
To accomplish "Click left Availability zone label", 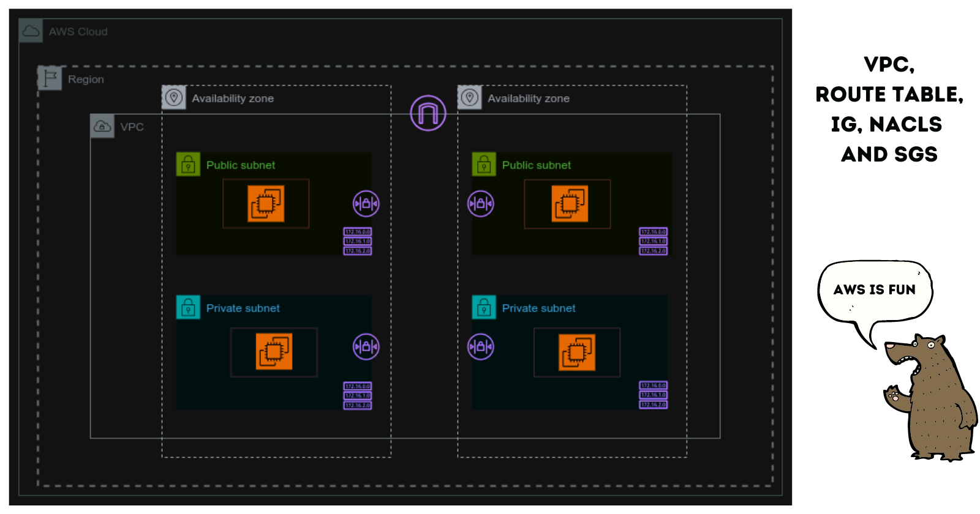I will [x=233, y=99].
